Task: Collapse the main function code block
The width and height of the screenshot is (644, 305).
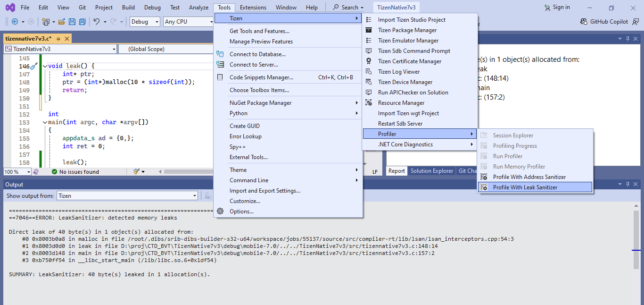Action: [45, 122]
